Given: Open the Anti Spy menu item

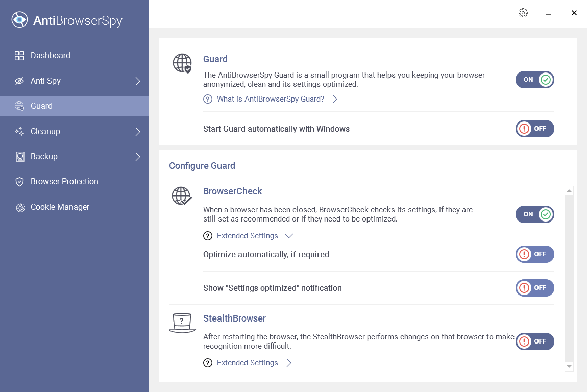Looking at the screenshot, I should [74, 81].
